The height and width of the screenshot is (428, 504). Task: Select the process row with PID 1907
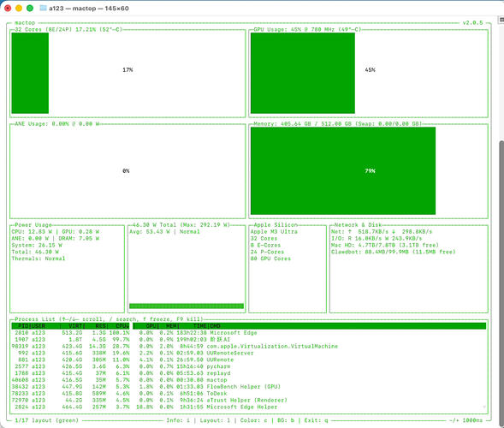tap(249, 340)
